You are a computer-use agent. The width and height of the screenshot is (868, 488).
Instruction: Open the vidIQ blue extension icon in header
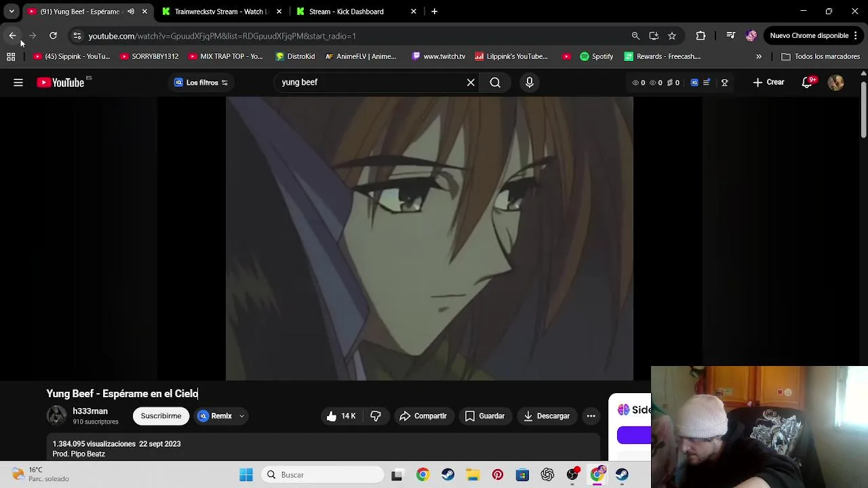694,83
